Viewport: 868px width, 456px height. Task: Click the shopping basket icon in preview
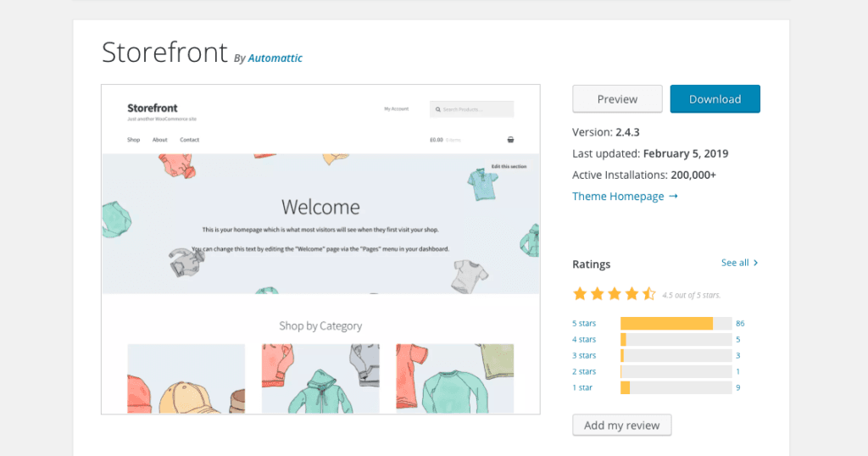(x=510, y=140)
